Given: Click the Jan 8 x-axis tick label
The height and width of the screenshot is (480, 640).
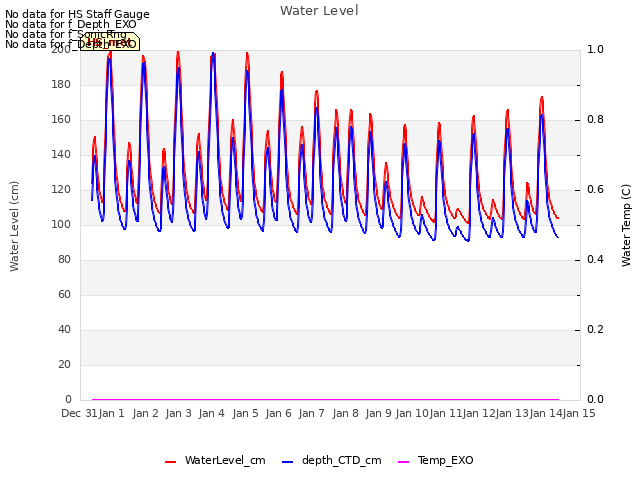Looking at the screenshot, I should tap(346, 413).
